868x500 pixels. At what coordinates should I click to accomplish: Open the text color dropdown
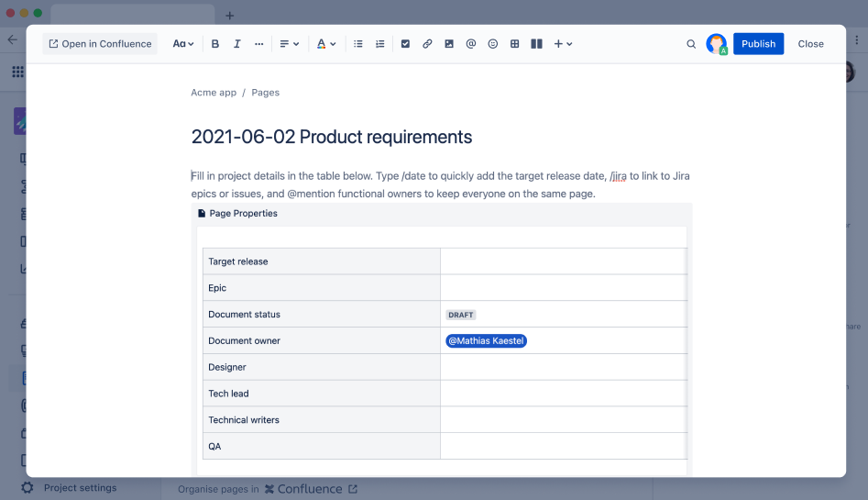click(326, 44)
